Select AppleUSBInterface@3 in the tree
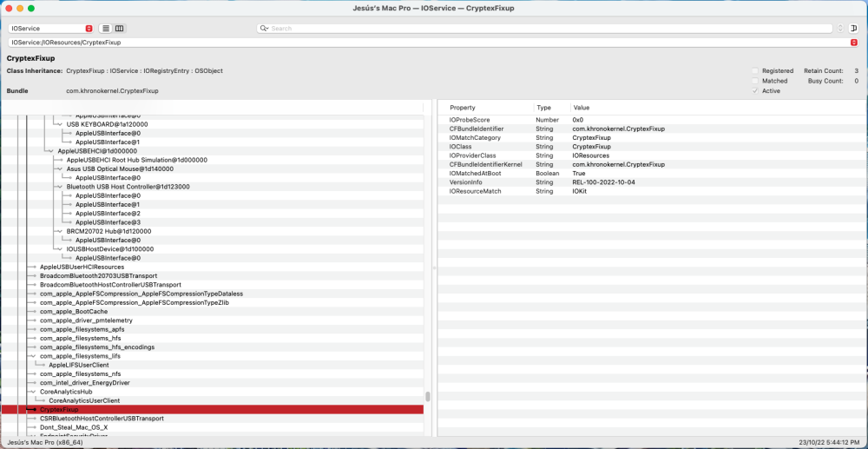The width and height of the screenshot is (868, 449). click(108, 222)
